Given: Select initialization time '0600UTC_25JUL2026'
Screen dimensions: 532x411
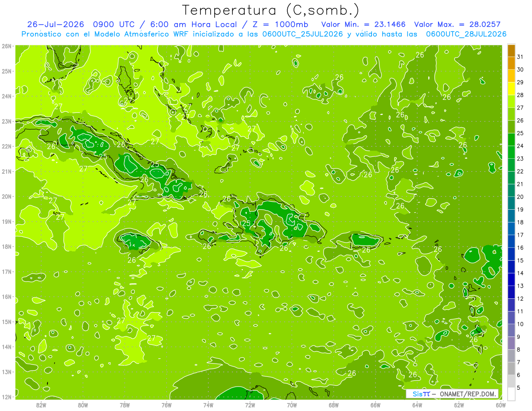Looking at the screenshot, I should [302, 34].
